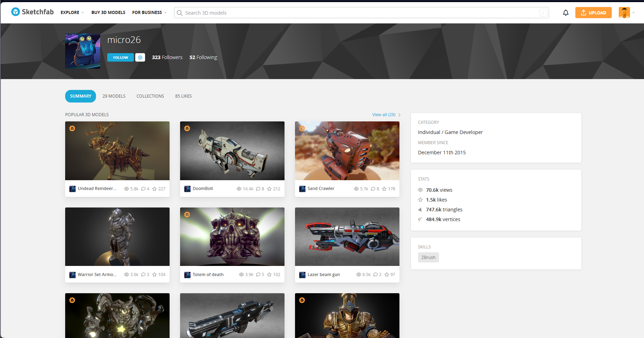
Task: Click the Sketchfab logo
Action: tap(32, 12)
